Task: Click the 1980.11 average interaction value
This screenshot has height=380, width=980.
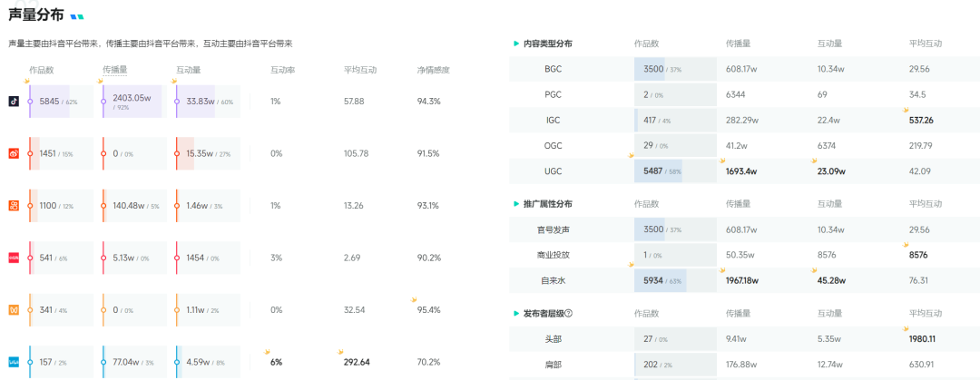Action: 922,339
